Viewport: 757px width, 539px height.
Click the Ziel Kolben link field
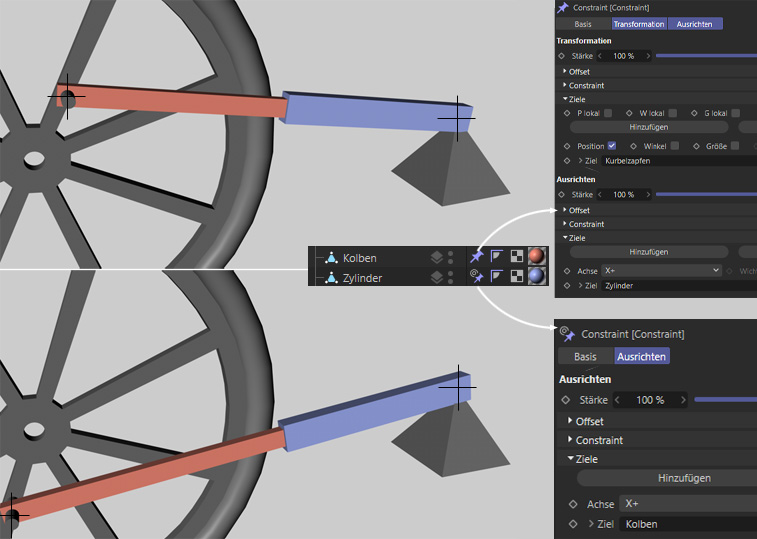[688, 524]
